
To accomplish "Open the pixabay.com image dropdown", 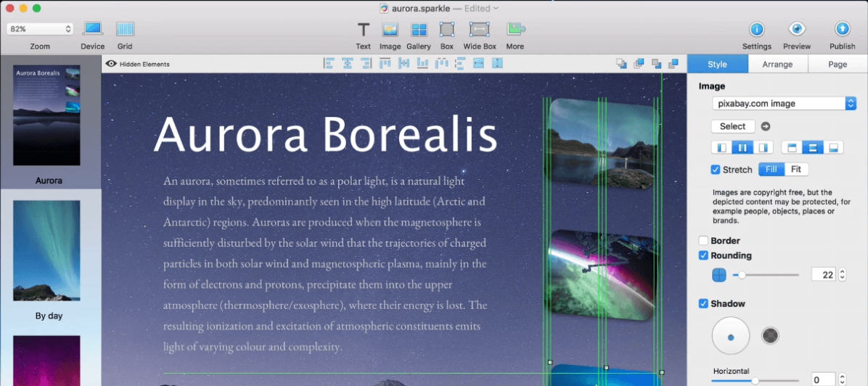I will click(784, 104).
